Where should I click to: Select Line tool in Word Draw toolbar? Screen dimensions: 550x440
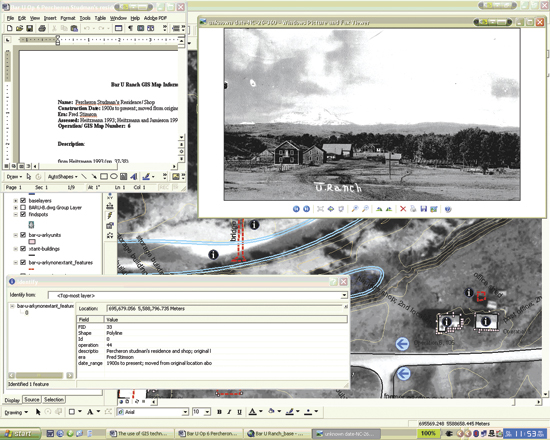coord(84,176)
